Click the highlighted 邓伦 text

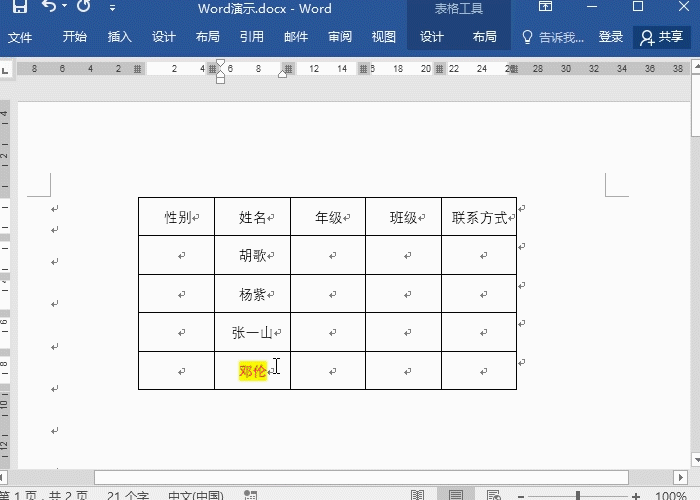253,371
